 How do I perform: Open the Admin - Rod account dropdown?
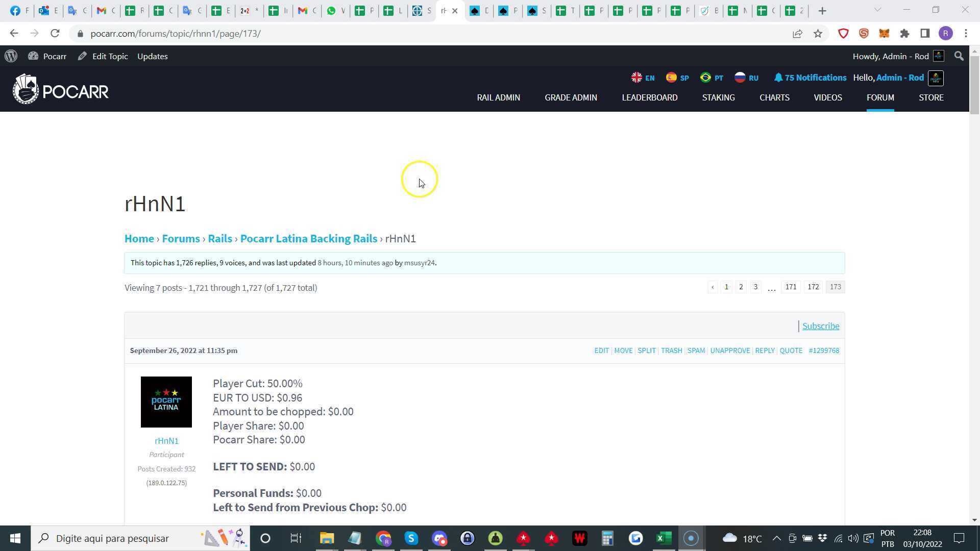pos(900,78)
